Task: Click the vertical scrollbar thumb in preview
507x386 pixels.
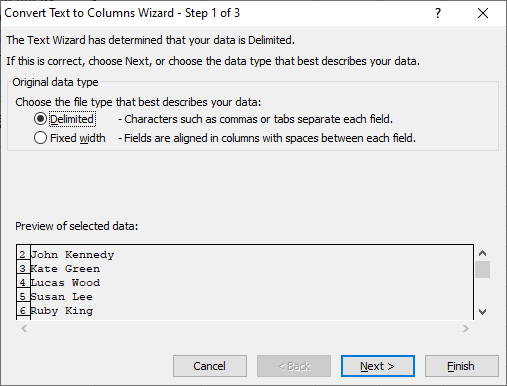Action: [x=482, y=270]
